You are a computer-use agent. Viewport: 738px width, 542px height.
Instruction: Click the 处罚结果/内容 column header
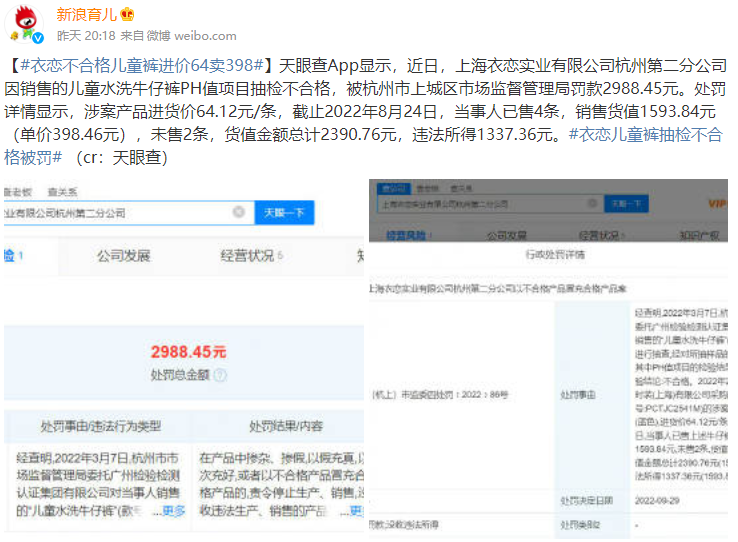pos(286,426)
